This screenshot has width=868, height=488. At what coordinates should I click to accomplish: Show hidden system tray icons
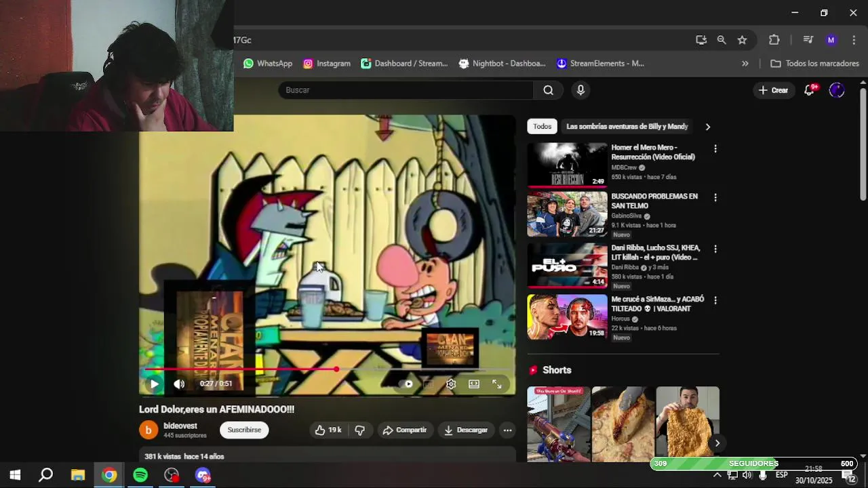click(717, 475)
